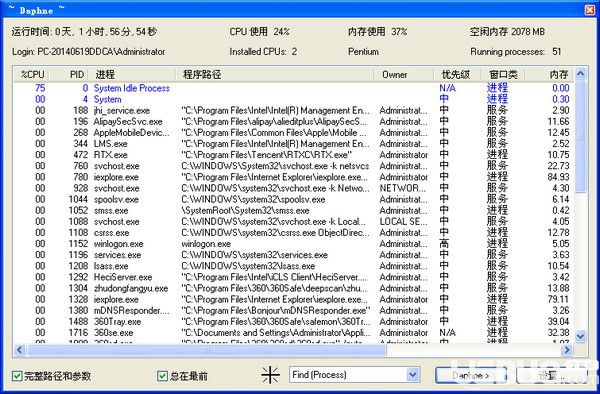Select the smss.exe process
The image size is (600, 394).
(x=294, y=210)
